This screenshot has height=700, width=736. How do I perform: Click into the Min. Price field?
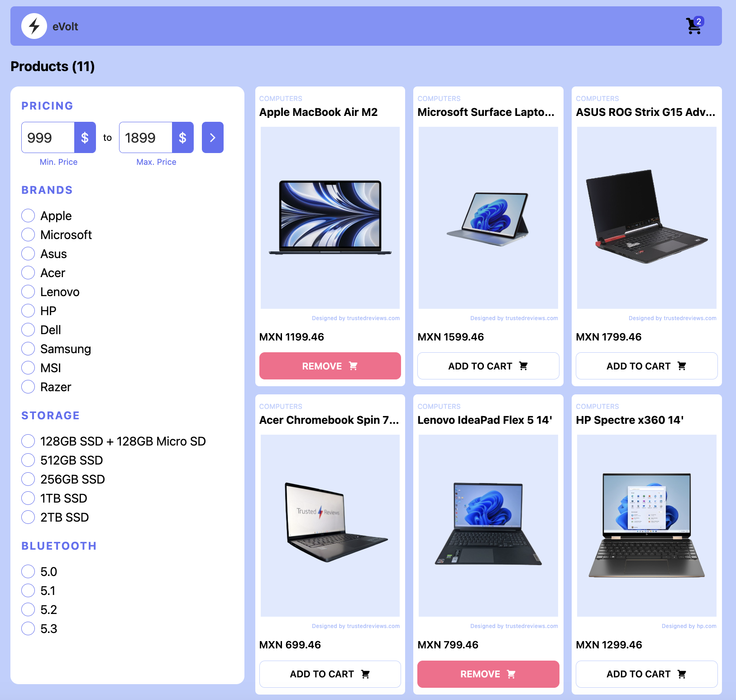coord(48,137)
